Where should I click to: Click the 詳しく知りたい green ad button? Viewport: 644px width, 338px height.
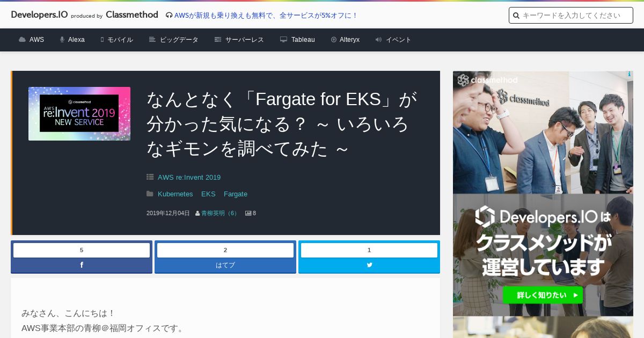pos(543,295)
